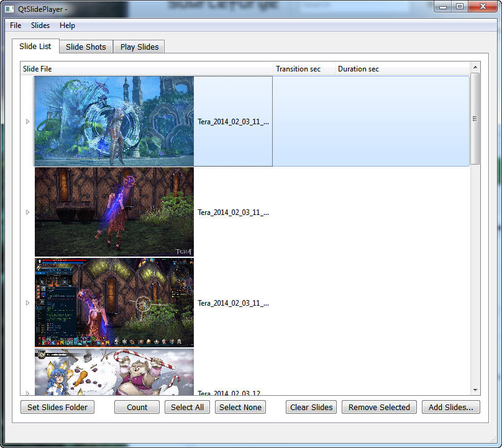
Task: Select the Slide List tab
Action: point(35,47)
